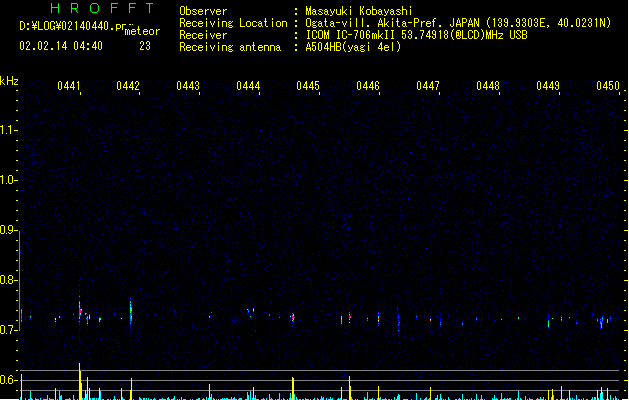Click time marker 0448
Image resolution: width=629 pixels, height=400 pixels.
[x=488, y=86]
